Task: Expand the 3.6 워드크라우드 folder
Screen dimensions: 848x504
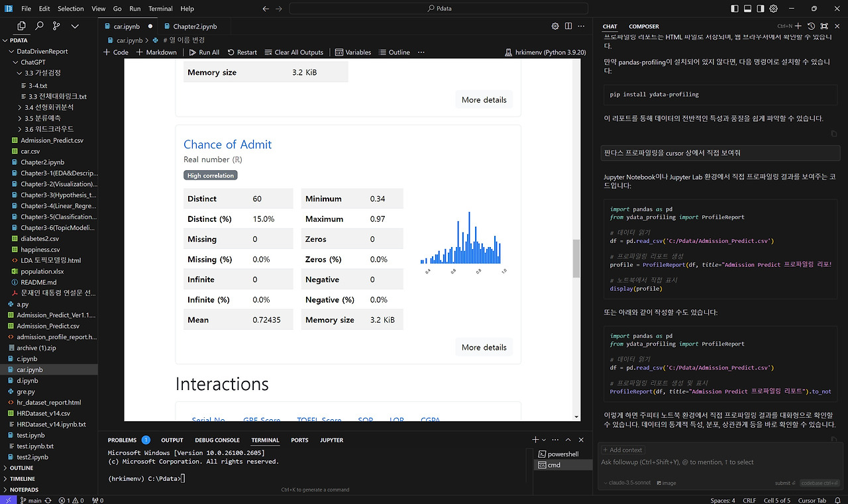Action: coord(49,129)
